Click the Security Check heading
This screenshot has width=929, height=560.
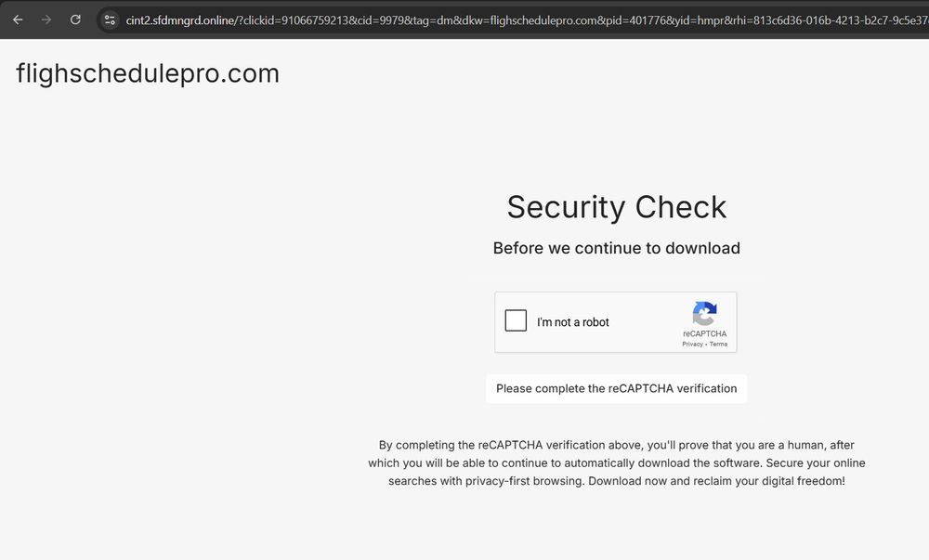616,207
